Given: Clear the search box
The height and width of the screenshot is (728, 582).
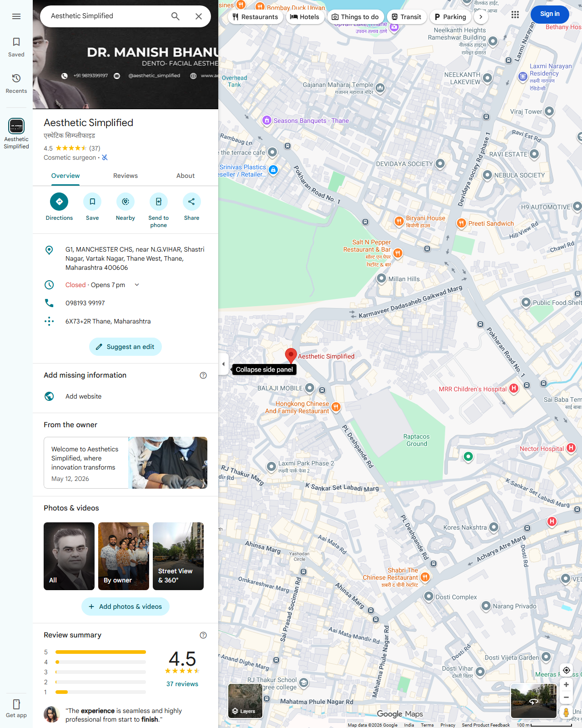Looking at the screenshot, I should (x=199, y=16).
